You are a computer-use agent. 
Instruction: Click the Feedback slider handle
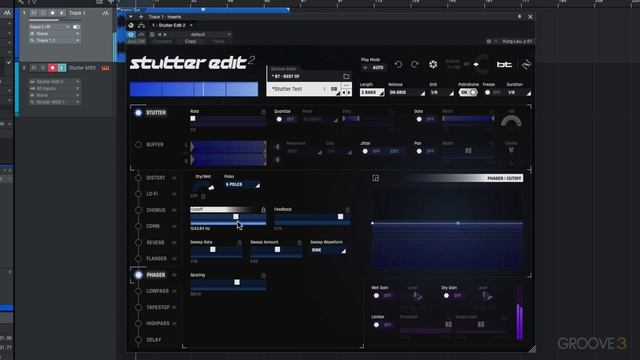click(340, 217)
